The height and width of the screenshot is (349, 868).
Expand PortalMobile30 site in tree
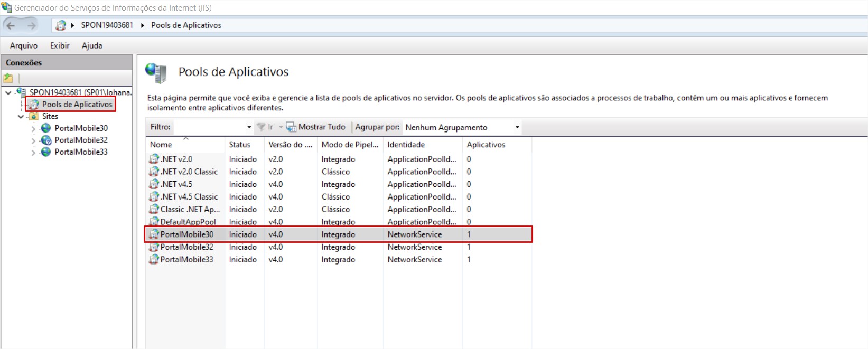click(x=33, y=128)
